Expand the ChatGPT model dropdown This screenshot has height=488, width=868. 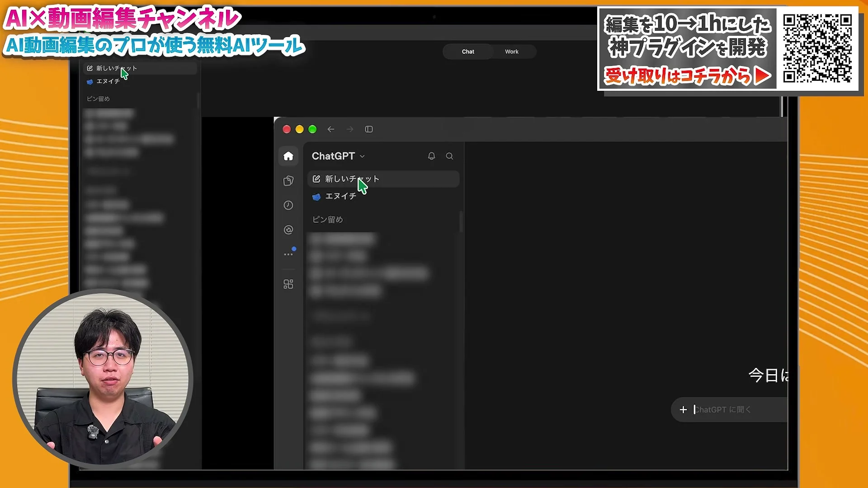(x=338, y=156)
